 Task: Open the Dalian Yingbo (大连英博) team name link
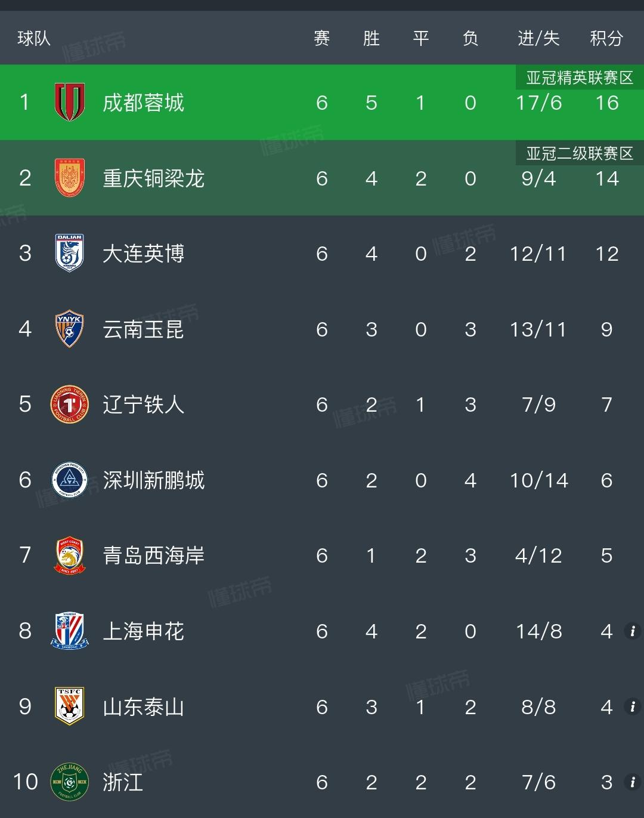point(143,254)
